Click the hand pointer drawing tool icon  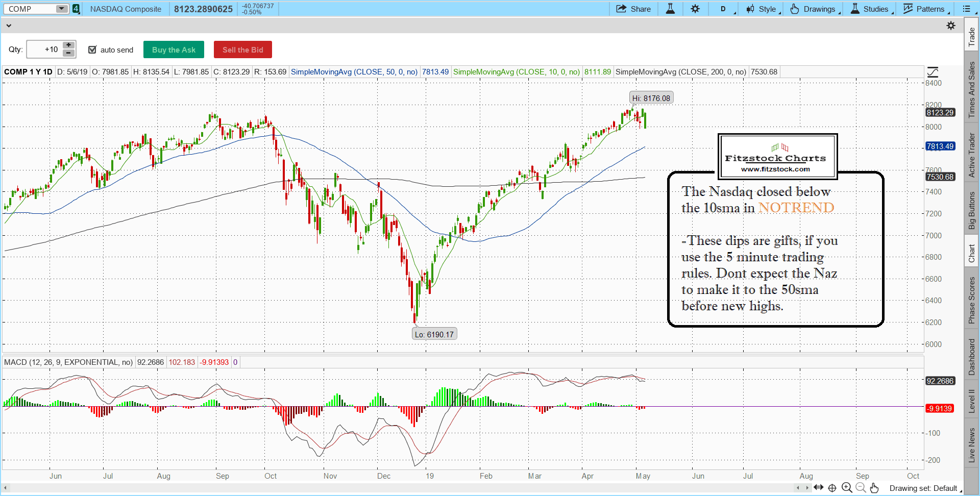click(874, 488)
